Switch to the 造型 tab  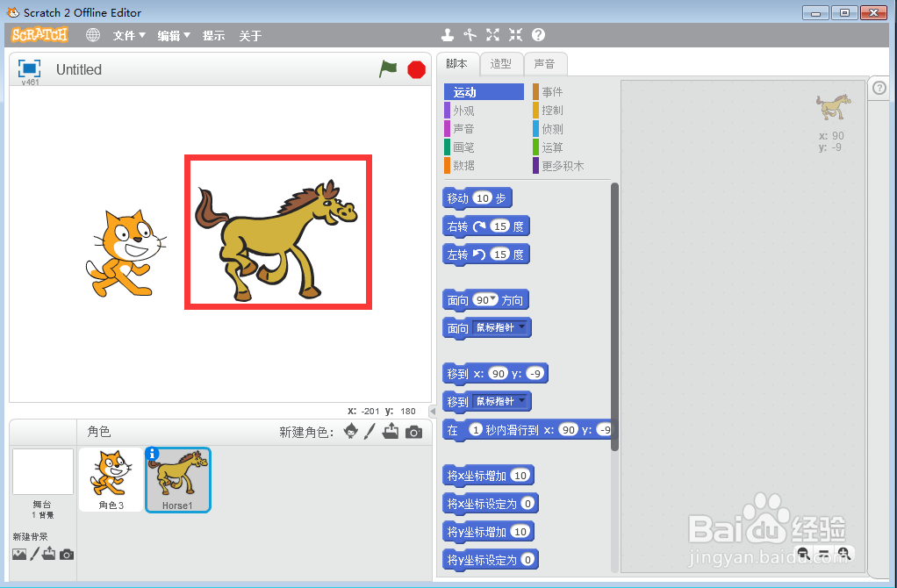pos(500,63)
